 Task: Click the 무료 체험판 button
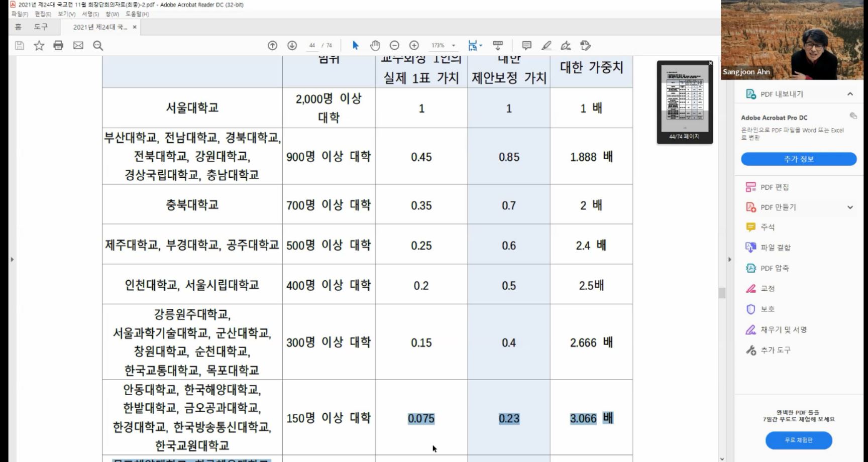point(798,440)
